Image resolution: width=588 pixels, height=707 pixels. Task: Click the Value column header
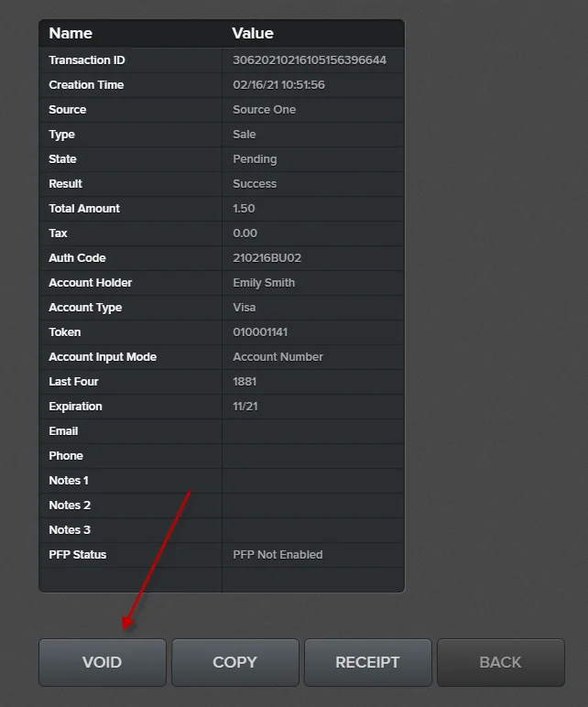pos(253,33)
